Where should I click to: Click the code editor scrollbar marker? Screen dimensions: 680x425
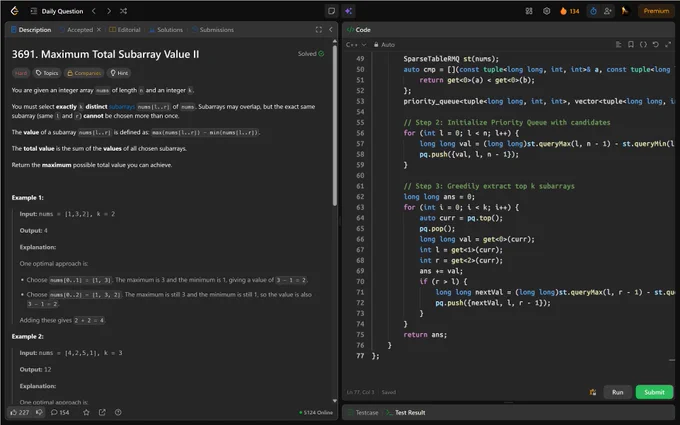click(672, 360)
